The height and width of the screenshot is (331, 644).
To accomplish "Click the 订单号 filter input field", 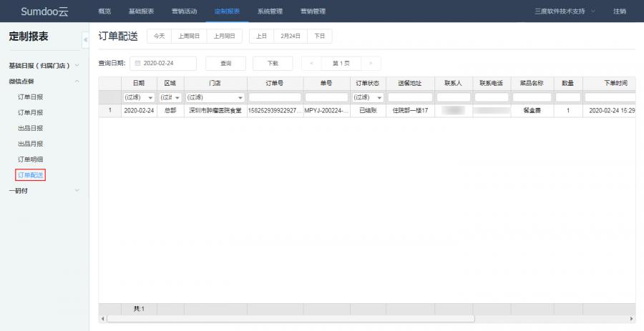I will tap(275, 97).
